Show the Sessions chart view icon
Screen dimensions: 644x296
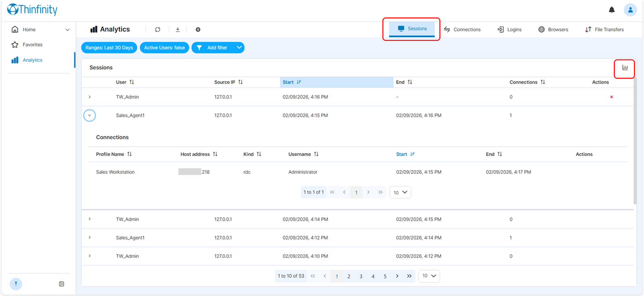[x=625, y=68]
